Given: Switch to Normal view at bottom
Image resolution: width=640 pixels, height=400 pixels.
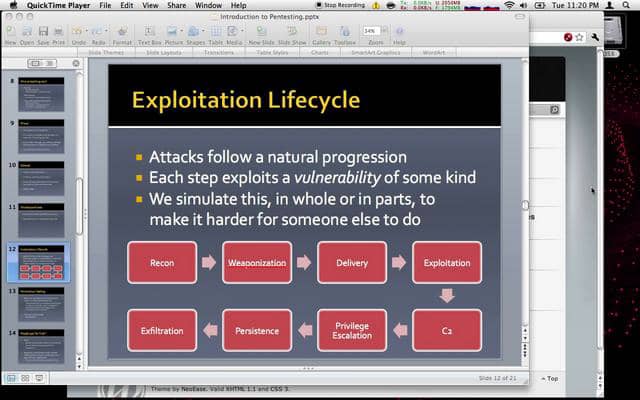Looking at the screenshot, I should [11, 378].
